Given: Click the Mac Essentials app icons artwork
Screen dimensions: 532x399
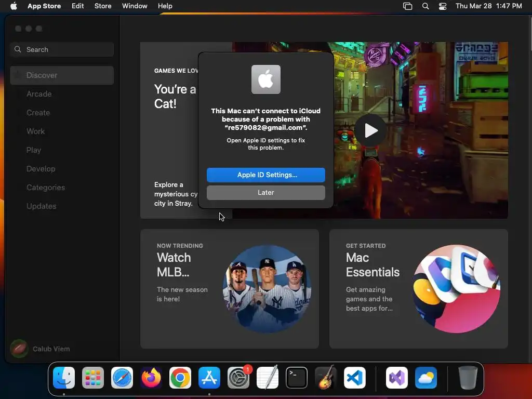Looking at the screenshot, I should point(456,289).
